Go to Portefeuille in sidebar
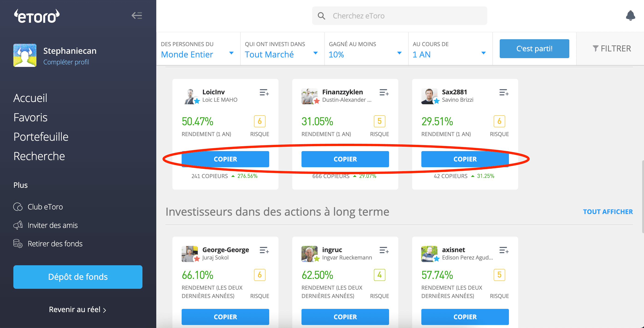644x328 pixels. pyautogui.click(x=41, y=137)
